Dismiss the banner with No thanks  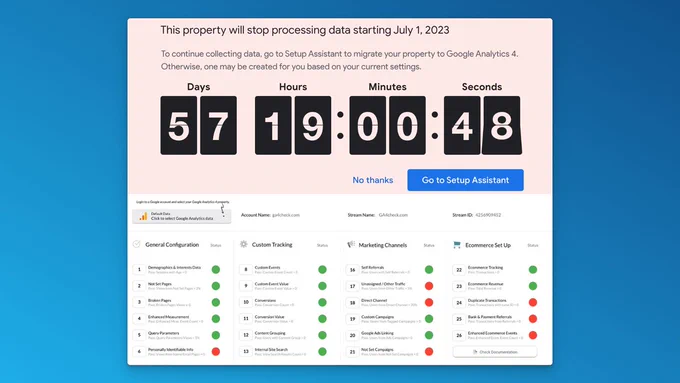pos(373,180)
